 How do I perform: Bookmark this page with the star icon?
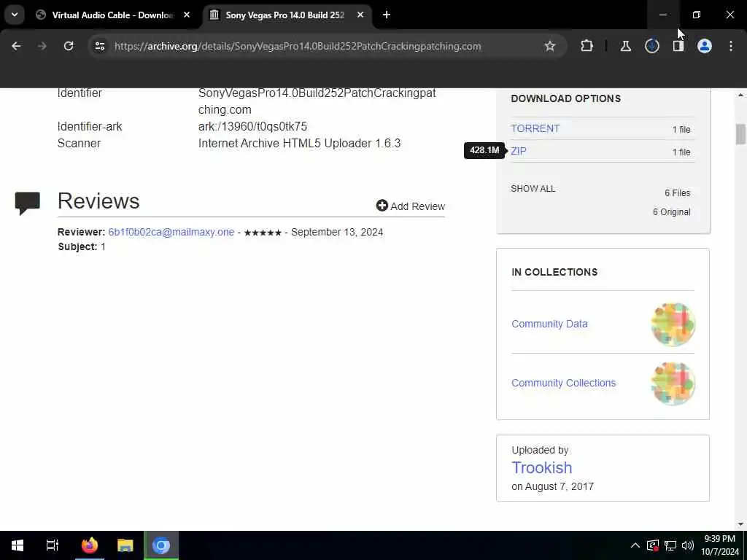click(550, 46)
